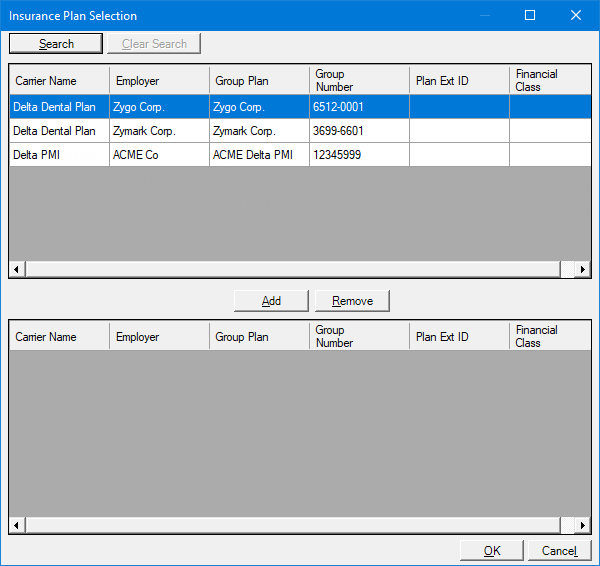Image resolution: width=600 pixels, height=566 pixels.
Task: Sort upper grid by Carrier Name header
Action: click(59, 80)
